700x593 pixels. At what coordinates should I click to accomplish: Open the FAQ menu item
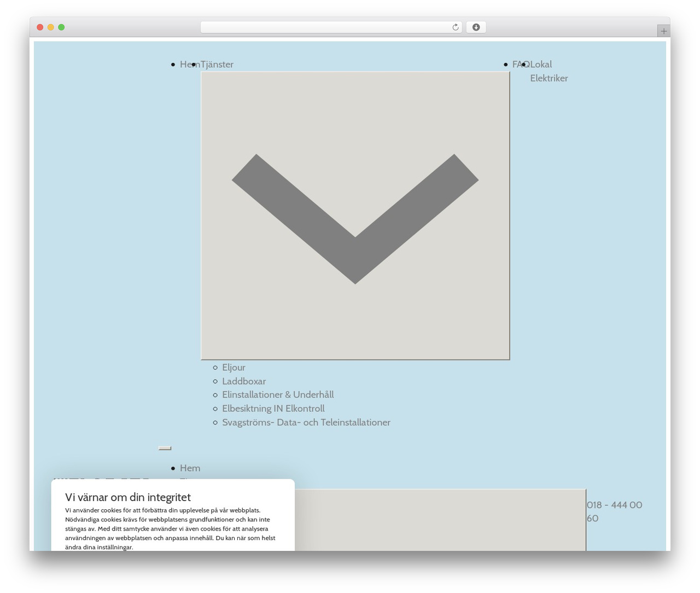pyautogui.click(x=521, y=64)
